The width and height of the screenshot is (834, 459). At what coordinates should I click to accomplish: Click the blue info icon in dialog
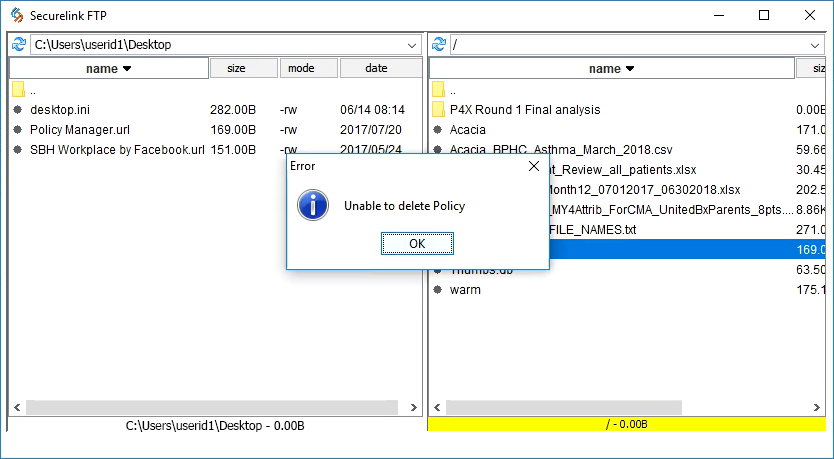[314, 206]
